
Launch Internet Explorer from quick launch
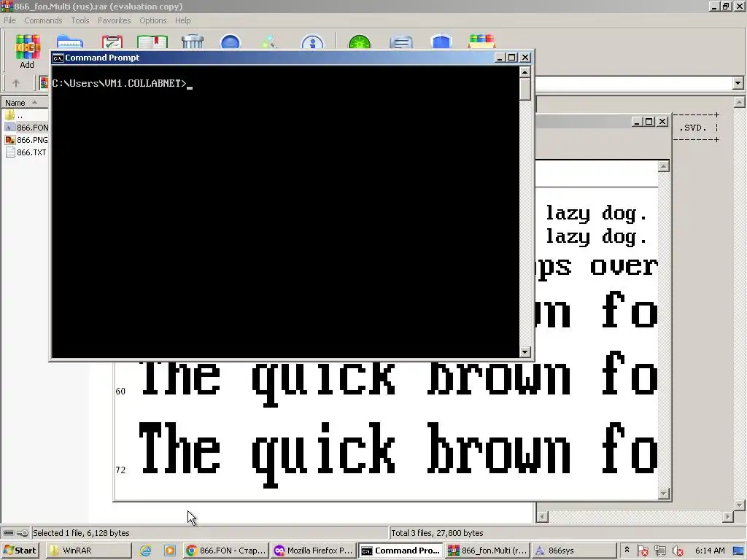146,551
